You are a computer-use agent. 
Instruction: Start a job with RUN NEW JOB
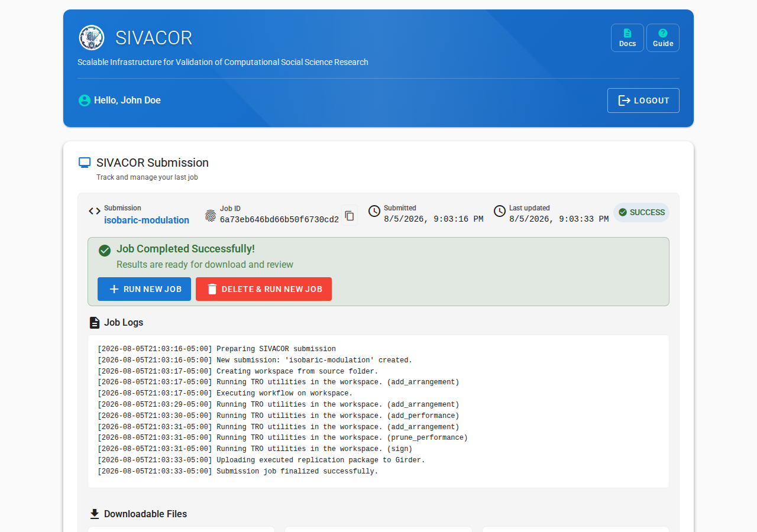coord(144,289)
